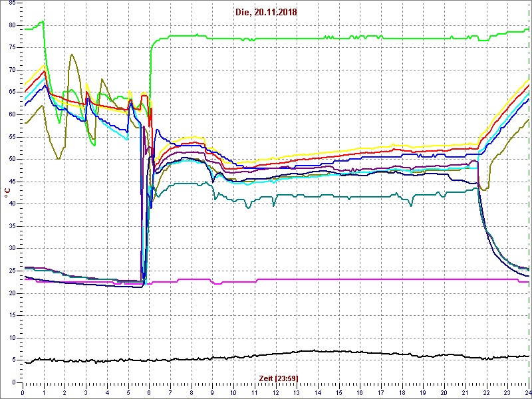The width and height of the screenshot is (532, 399).
Task: Click hour '12' on the time axis
Action: pyautogui.click(x=276, y=391)
